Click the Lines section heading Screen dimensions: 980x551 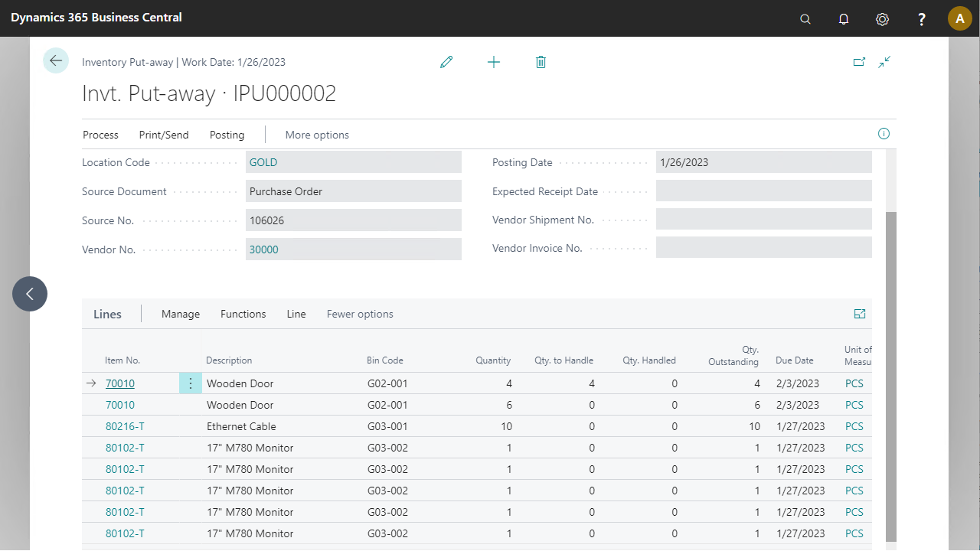(x=107, y=314)
